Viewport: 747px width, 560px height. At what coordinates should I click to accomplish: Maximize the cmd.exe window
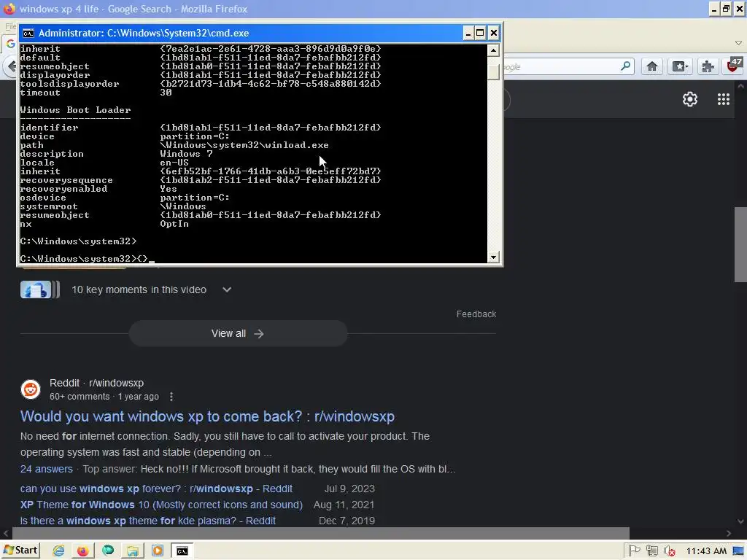[480, 33]
